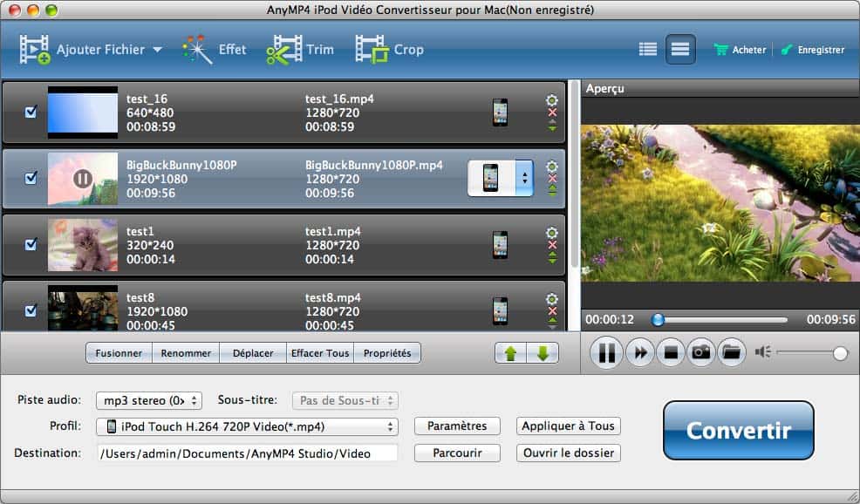860x504 pixels.
Task: Click Parcourir to browse destination
Action: [x=457, y=453]
